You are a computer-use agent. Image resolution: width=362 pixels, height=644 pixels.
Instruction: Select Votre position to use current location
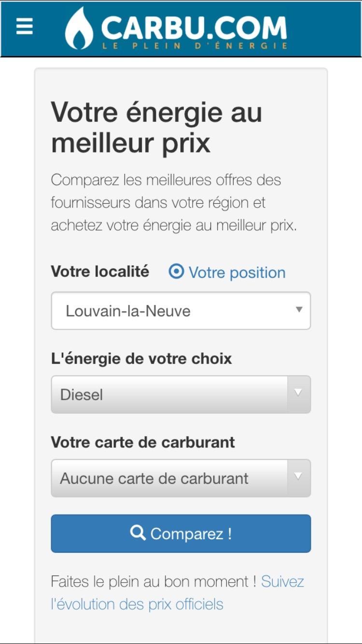tap(237, 272)
